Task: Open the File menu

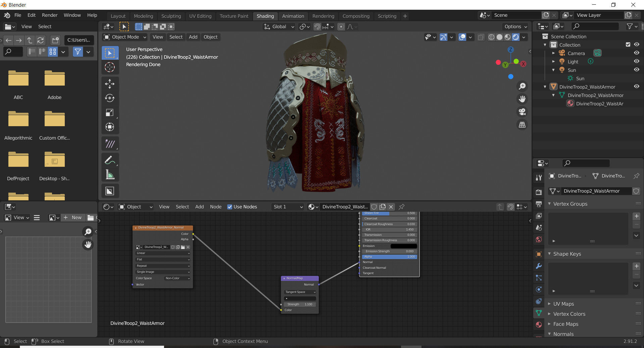Action: coord(18,15)
